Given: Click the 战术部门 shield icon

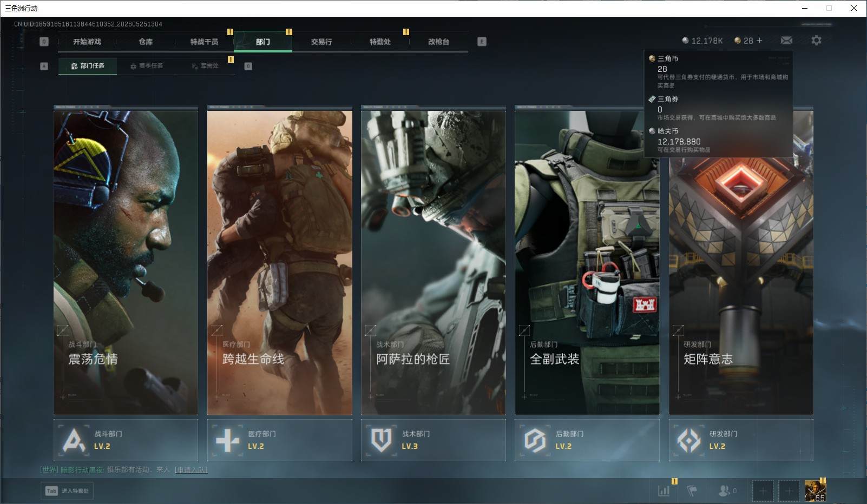Looking at the screenshot, I should pyautogui.click(x=382, y=440).
